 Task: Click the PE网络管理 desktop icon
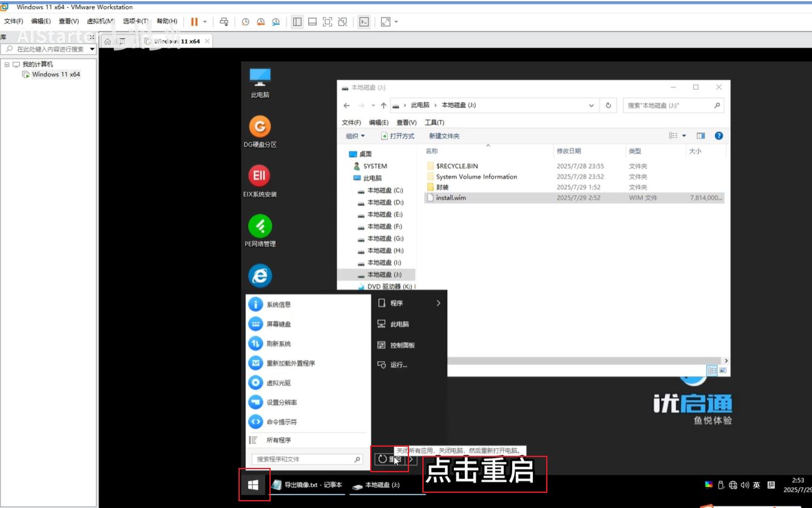(x=260, y=226)
